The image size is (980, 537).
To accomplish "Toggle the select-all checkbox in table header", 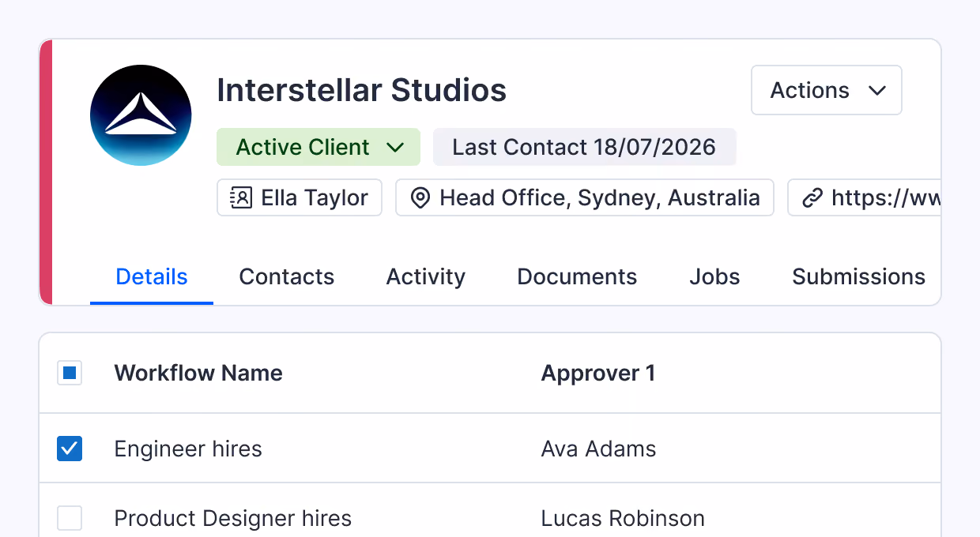I will pos(70,373).
